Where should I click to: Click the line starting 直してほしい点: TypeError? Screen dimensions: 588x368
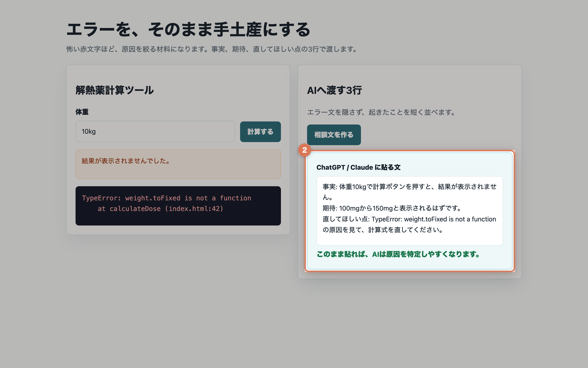click(x=410, y=224)
